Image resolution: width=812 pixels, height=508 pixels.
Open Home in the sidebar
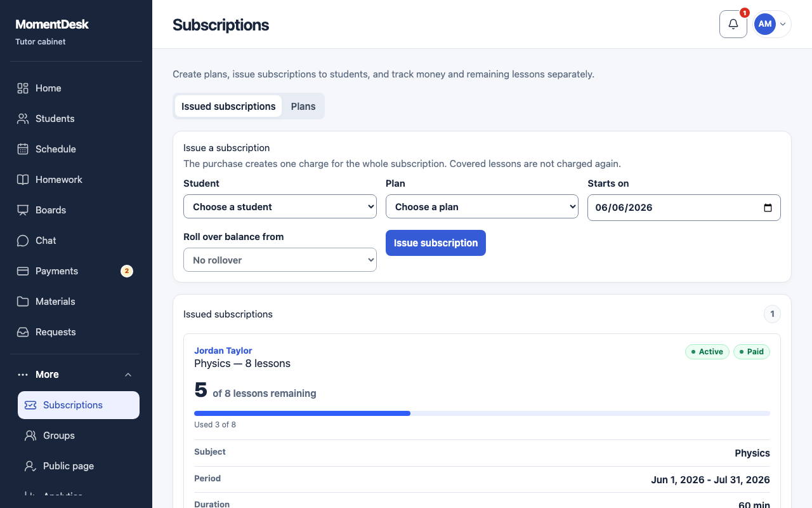[76, 88]
